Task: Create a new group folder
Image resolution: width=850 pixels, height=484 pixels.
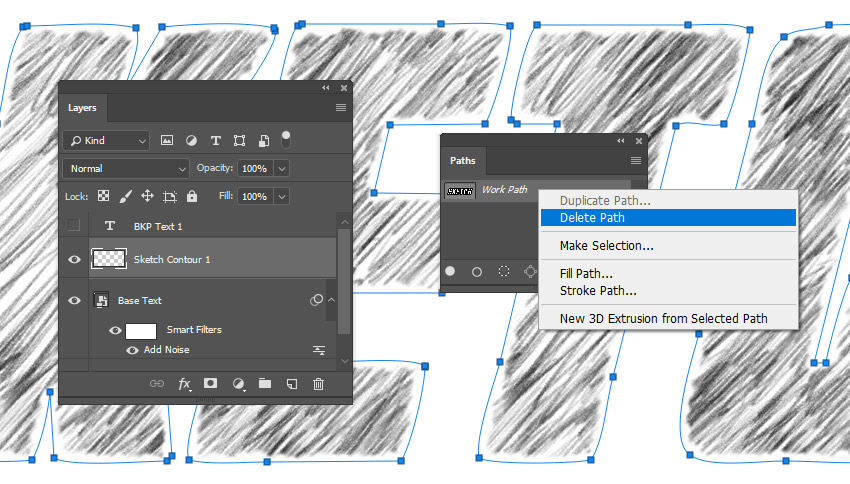Action: pos(265,383)
